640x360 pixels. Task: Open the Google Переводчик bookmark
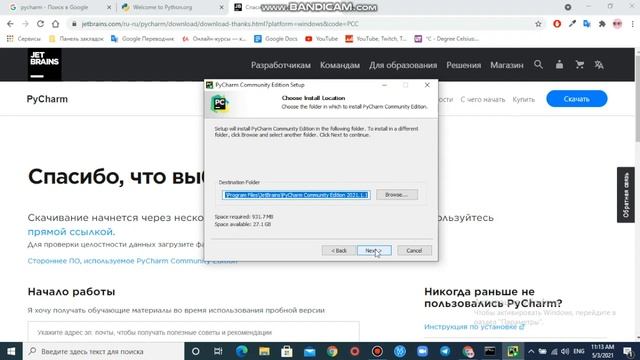click(142, 39)
